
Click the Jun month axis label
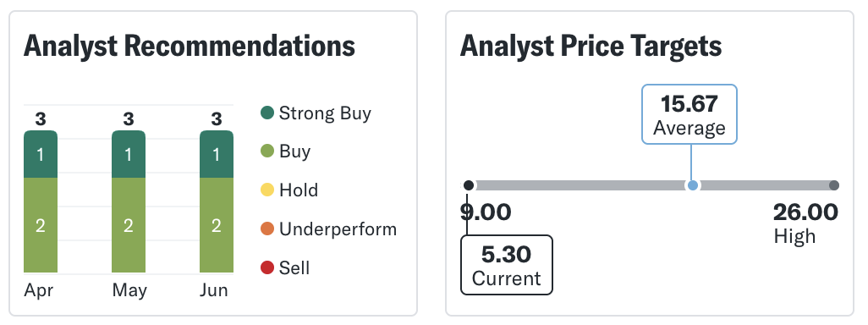pyautogui.click(x=214, y=290)
